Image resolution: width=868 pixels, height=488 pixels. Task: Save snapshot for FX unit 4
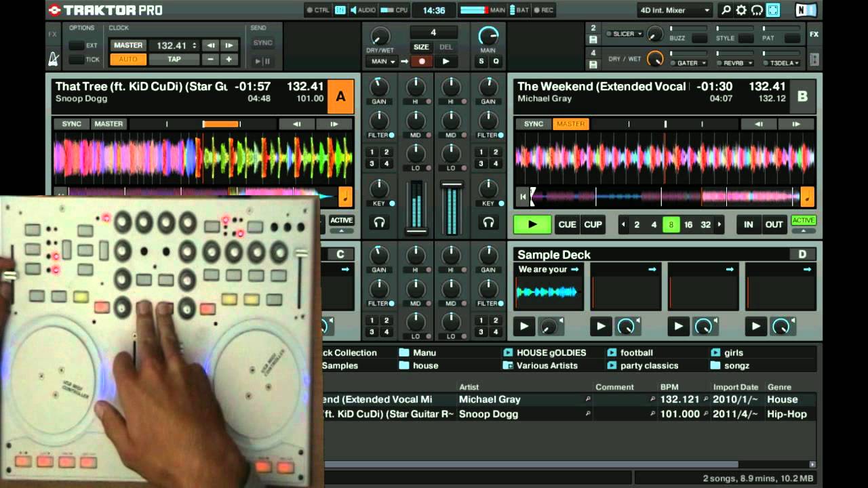click(593, 64)
